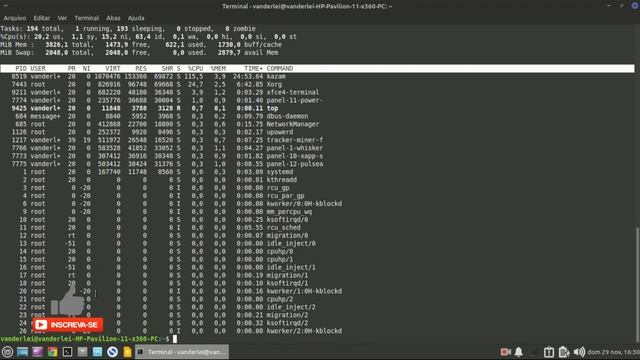This screenshot has width=640, height=360.
Task: Click the rcu_par_gp process name
Action: 285,196
